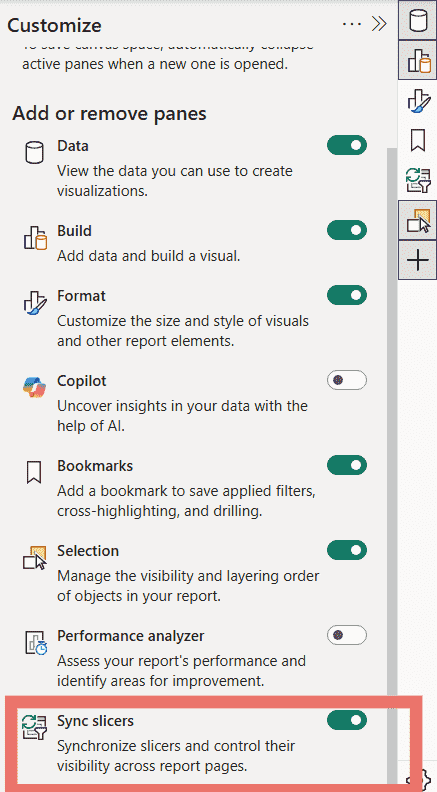Open the Selection pane icon in sidebar
Image resolution: width=437 pixels, height=792 pixels.
[418, 220]
